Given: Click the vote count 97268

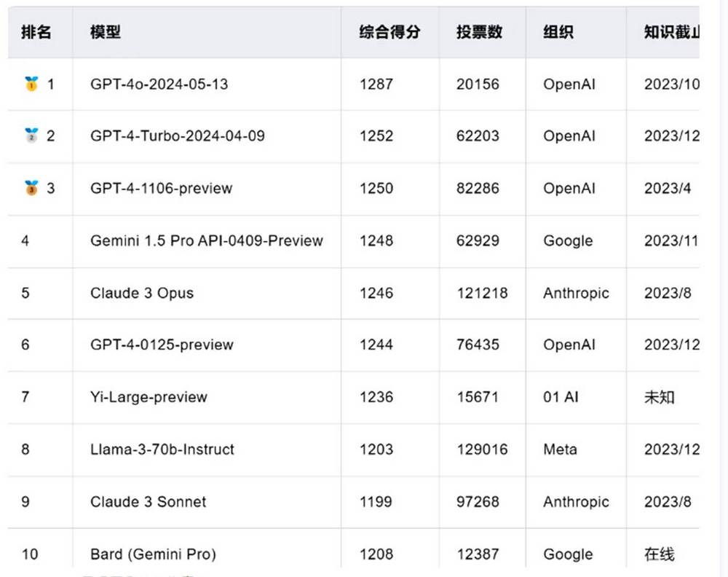Looking at the screenshot, I should point(478,502).
